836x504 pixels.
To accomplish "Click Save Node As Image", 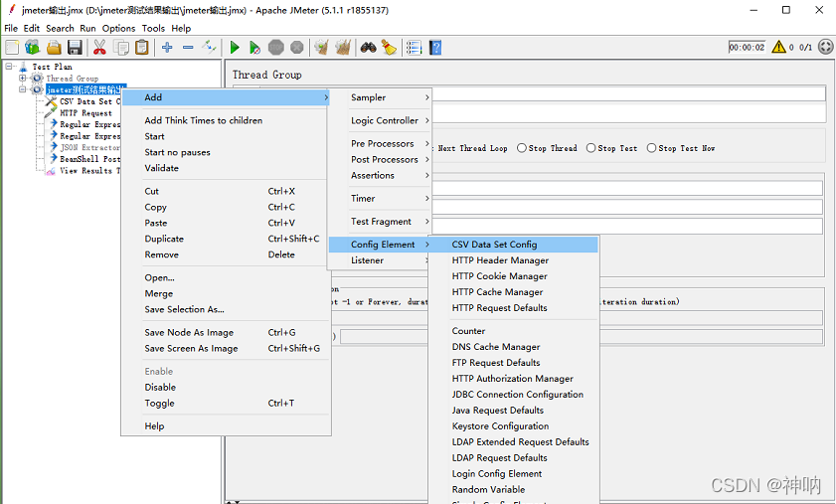I will coord(226,332).
